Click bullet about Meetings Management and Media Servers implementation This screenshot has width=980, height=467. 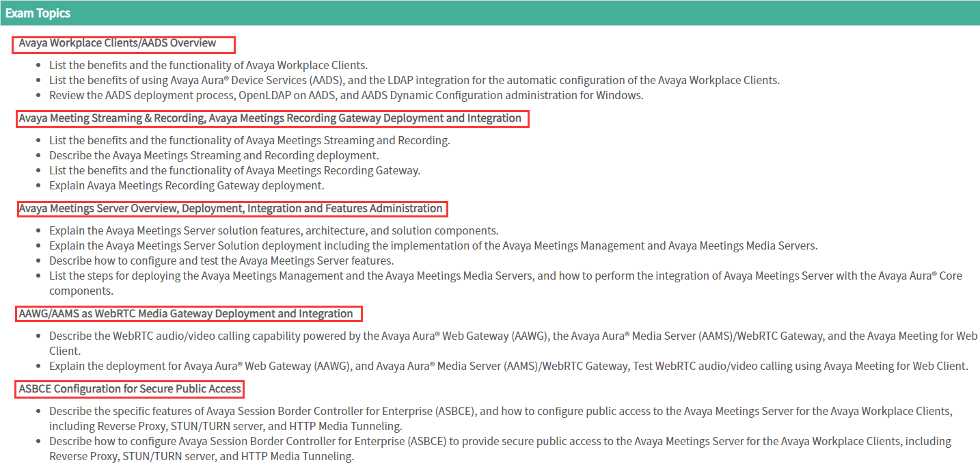(433, 245)
